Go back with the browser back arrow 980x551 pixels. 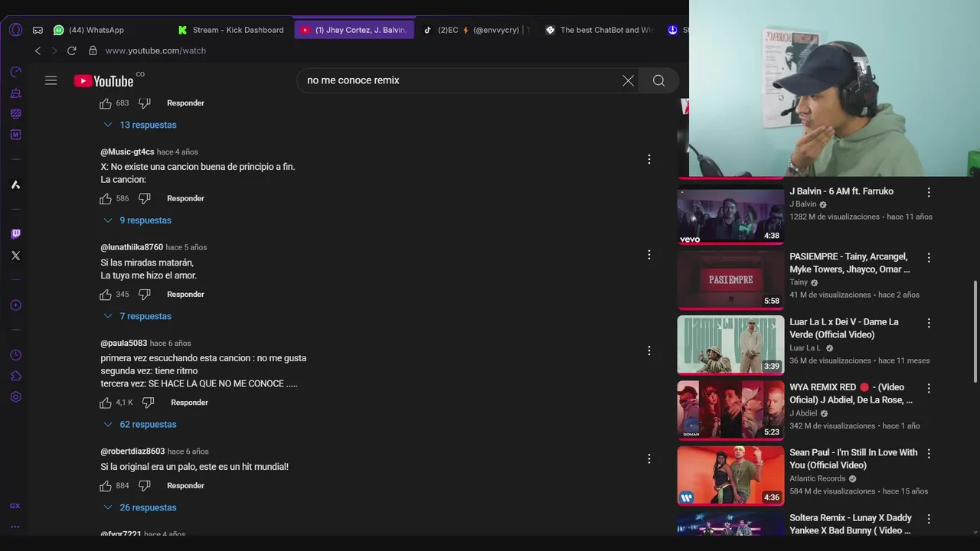tap(38, 51)
